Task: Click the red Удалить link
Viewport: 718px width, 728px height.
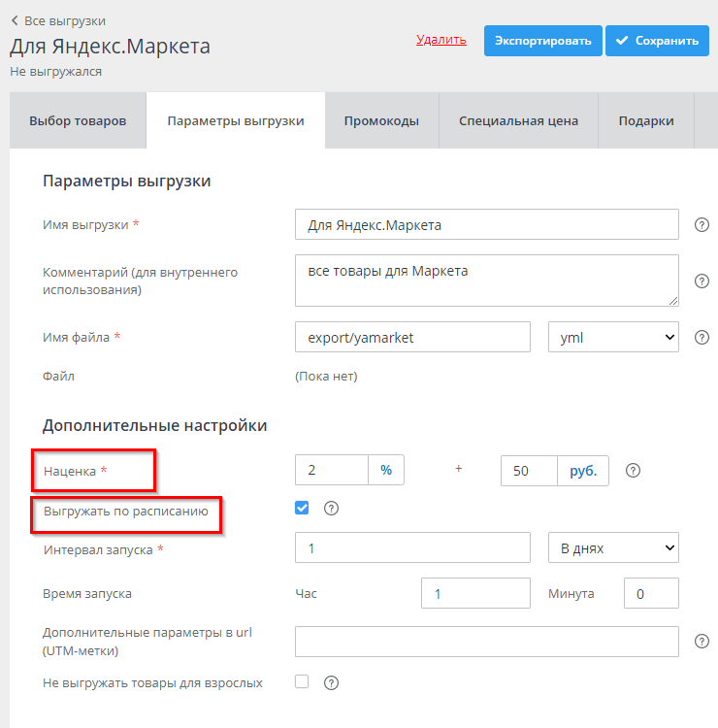Action: tap(441, 40)
